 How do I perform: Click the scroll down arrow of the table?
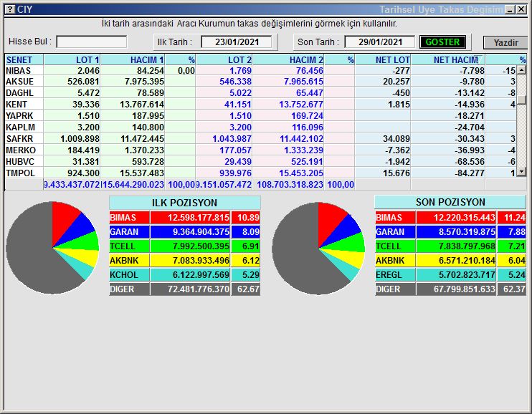521,172
